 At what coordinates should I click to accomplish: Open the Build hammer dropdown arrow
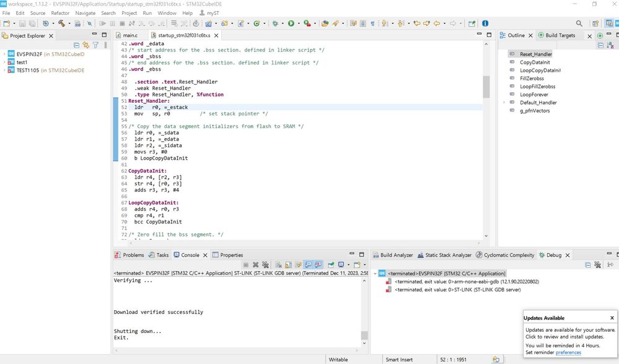(69, 24)
